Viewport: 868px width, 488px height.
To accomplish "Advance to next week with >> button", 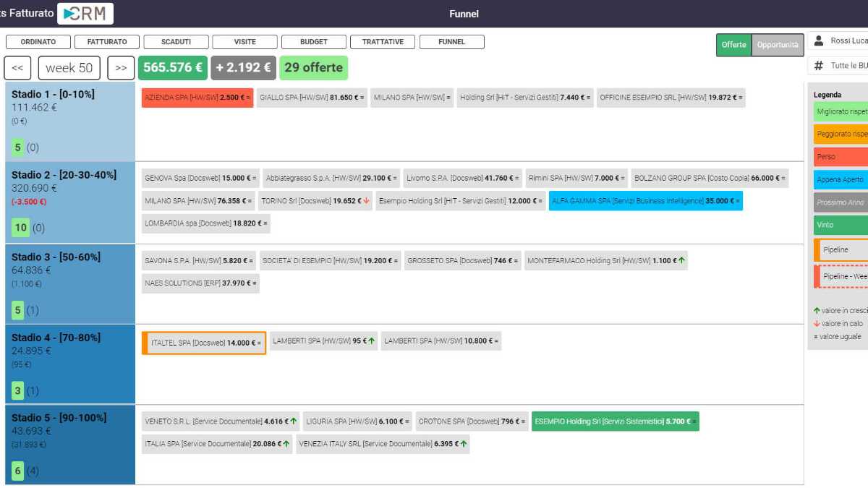I will point(121,68).
